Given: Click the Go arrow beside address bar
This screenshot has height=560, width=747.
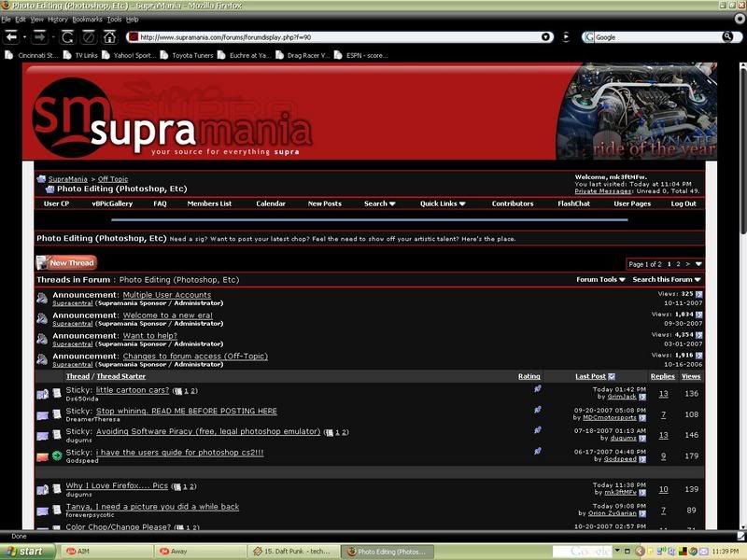Looking at the screenshot, I should click(x=566, y=36).
